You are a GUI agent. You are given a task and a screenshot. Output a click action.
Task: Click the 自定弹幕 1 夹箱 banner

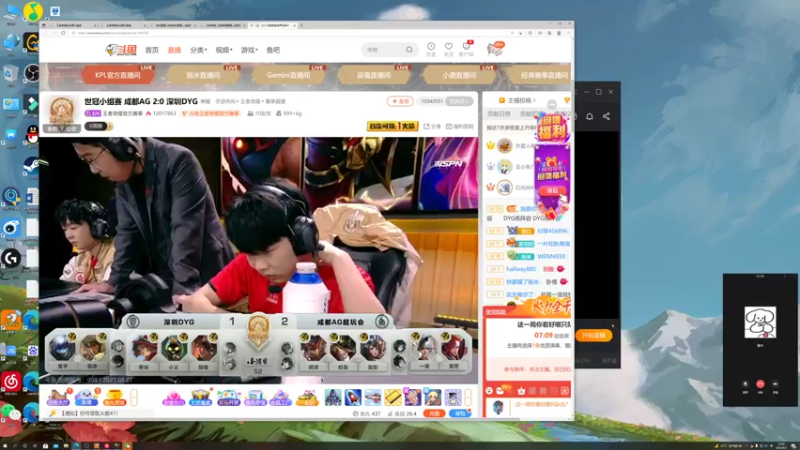click(392, 126)
